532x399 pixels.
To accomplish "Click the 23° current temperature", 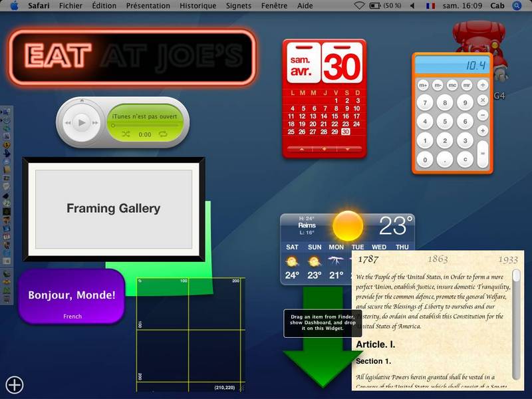I will click(x=396, y=225).
